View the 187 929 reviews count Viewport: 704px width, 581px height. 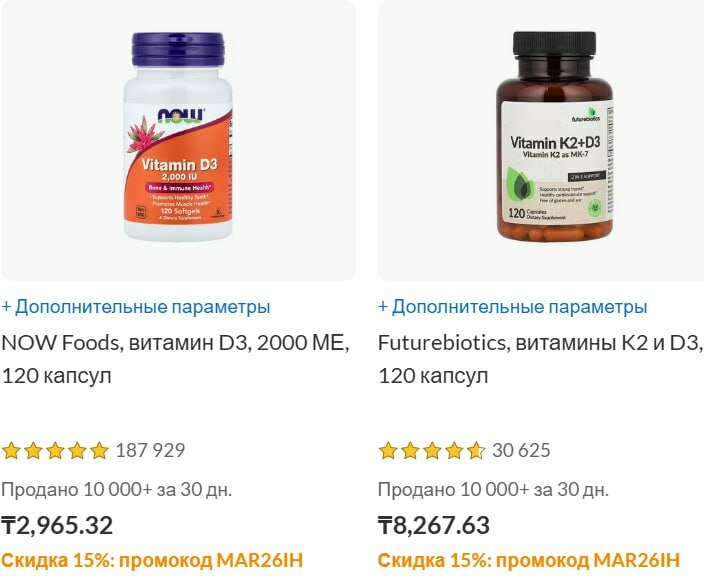point(150,450)
